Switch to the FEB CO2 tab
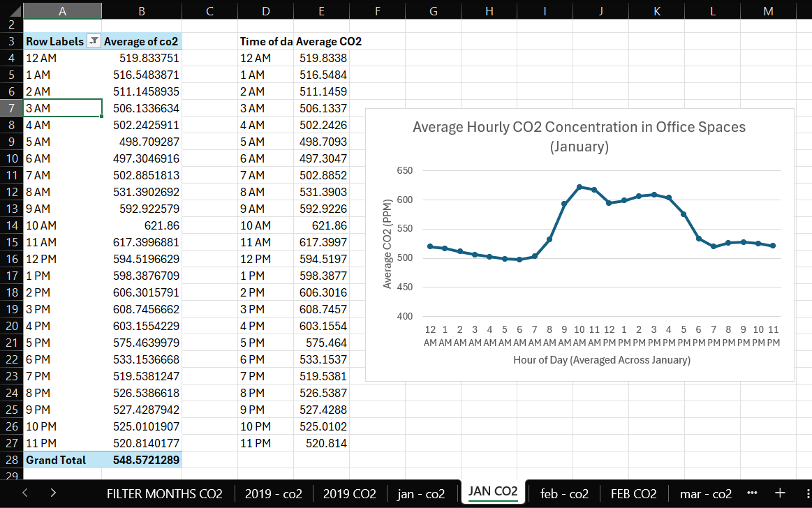This screenshot has width=812, height=508. point(633,493)
